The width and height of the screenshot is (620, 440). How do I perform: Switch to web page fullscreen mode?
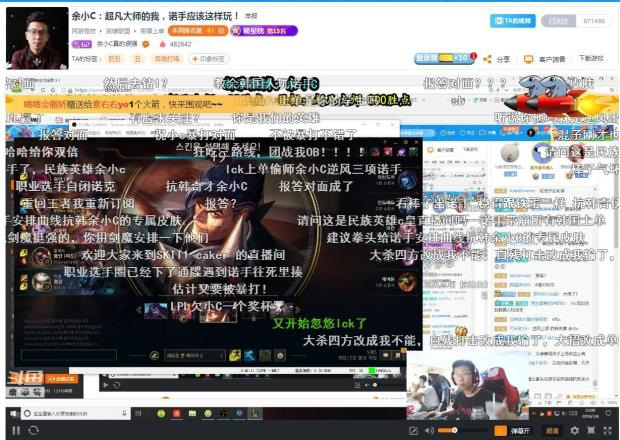tap(591, 431)
